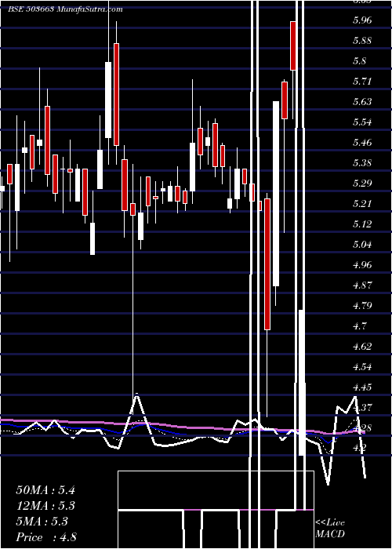The width and height of the screenshot is (392, 549).
Task: Select the 4.87 price axis label
Action: (x=362, y=285)
